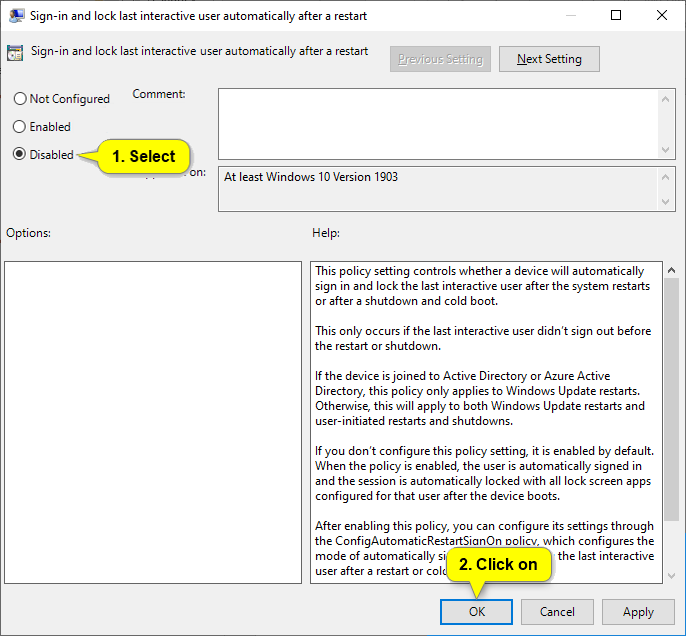Click the Supported on box scroll down arrow
The width and height of the screenshot is (686, 636).
667,203
